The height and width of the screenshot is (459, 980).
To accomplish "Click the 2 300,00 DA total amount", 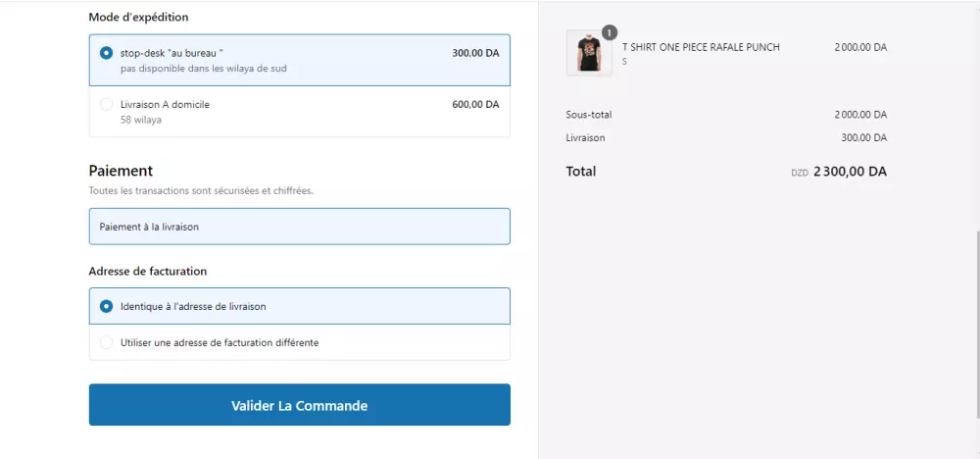I will coord(850,172).
